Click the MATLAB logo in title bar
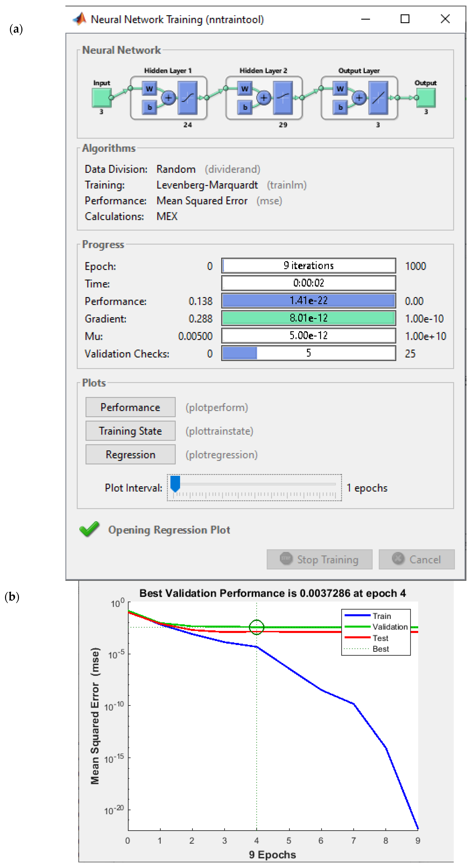 tap(79, 19)
